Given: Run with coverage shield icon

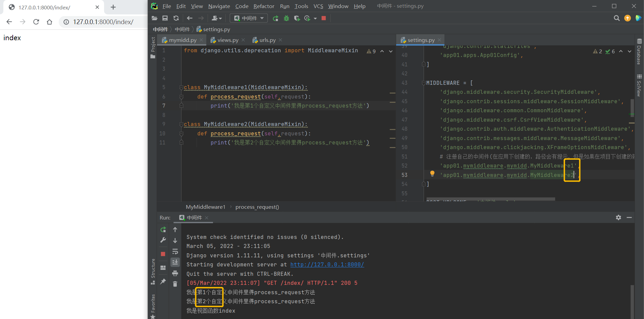Looking at the screenshot, I should [297, 18].
